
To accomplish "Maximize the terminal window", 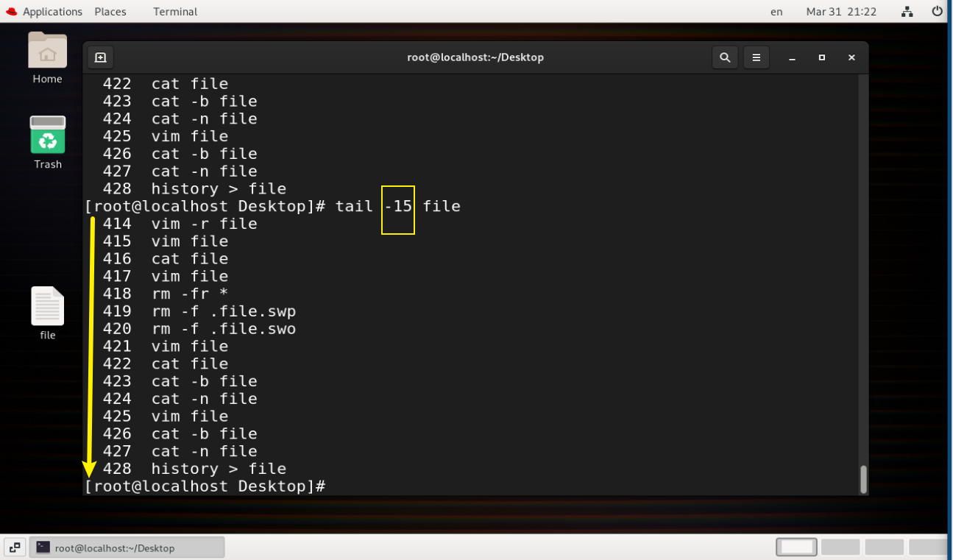I will (822, 57).
